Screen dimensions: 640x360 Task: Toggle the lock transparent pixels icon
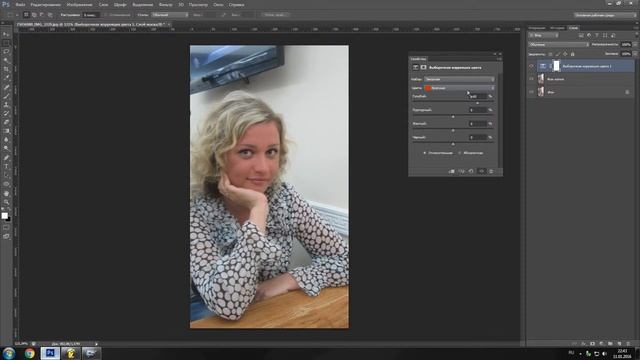click(x=550, y=54)
